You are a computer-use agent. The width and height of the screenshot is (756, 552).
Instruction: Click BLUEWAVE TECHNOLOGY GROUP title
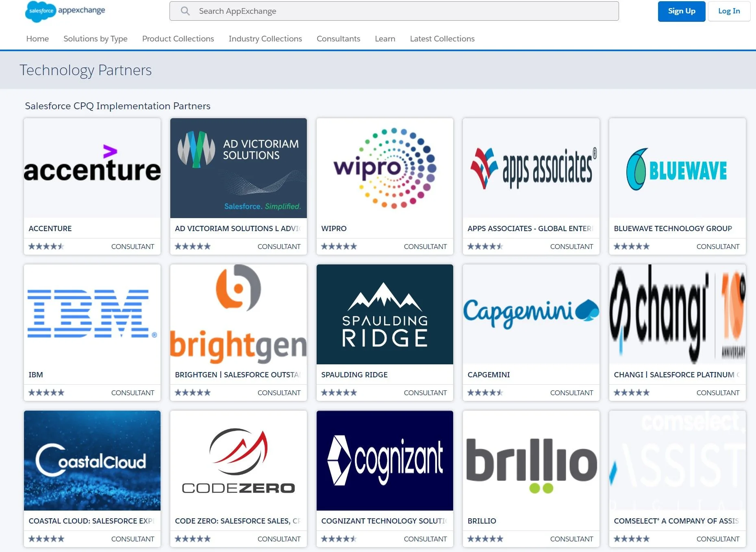coord(673,228)
